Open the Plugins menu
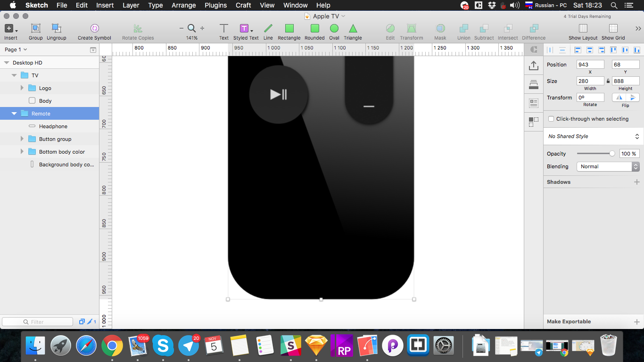This screenshot has width=644, height=362. [215, 5]
